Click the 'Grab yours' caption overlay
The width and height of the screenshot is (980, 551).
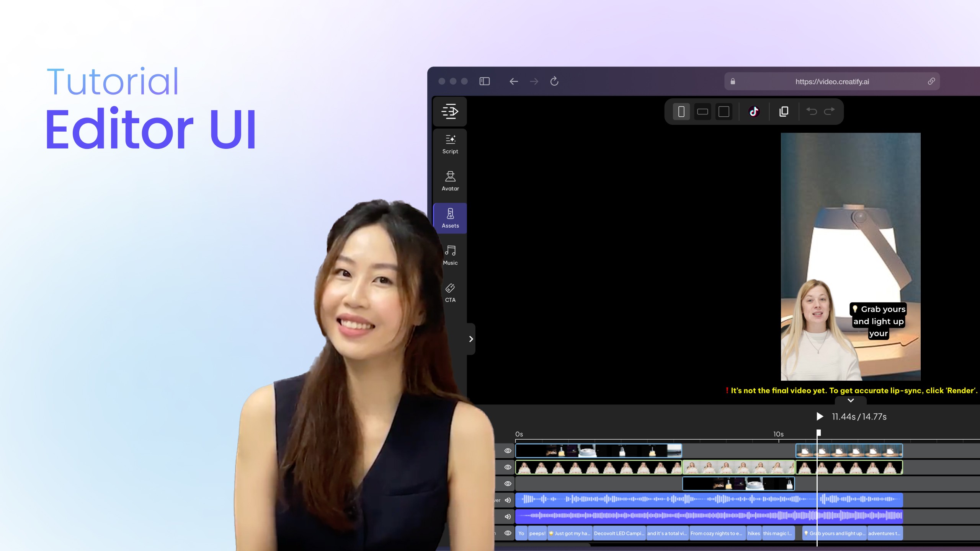tap(879, 321)
